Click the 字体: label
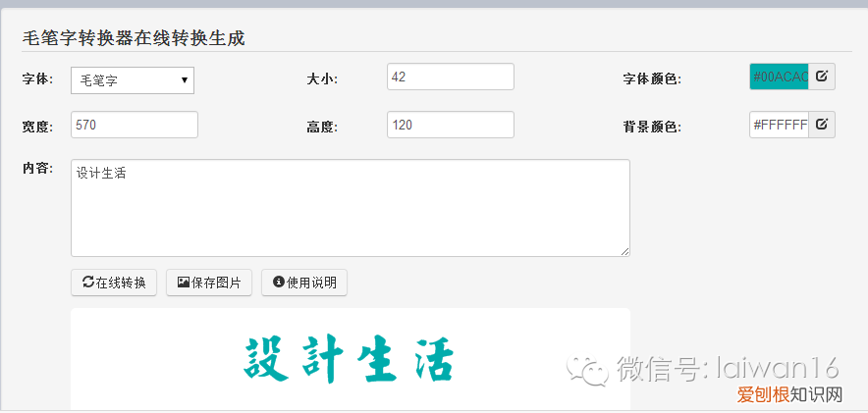The image size is (868, 413). [x=37, y=78]
